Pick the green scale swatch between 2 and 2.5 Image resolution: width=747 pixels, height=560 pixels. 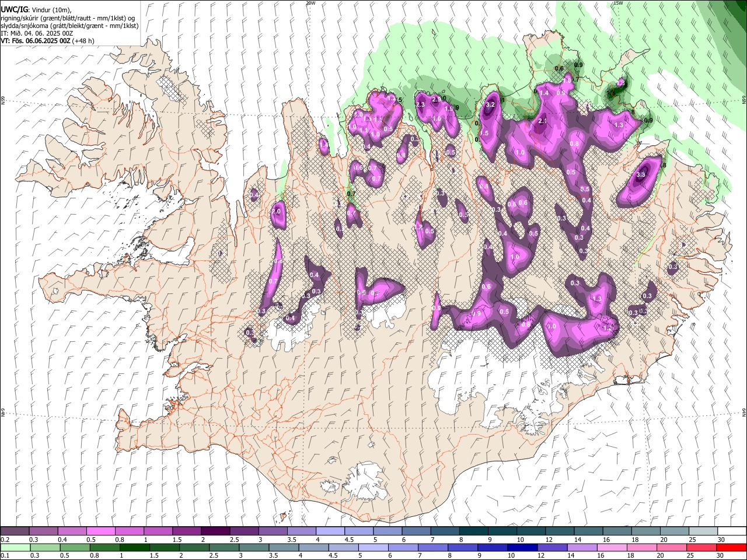pos(194,548)
